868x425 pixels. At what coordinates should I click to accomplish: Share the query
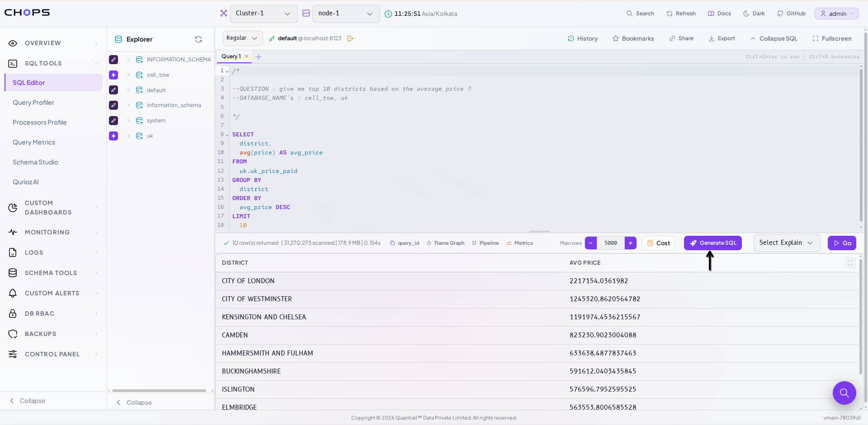[x=681, y=38]
